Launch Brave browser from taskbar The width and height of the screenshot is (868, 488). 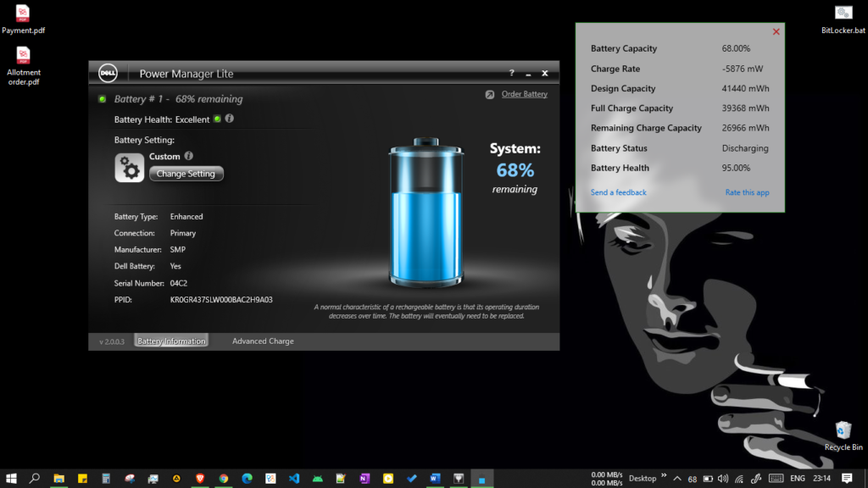click(x=200, y=479)
